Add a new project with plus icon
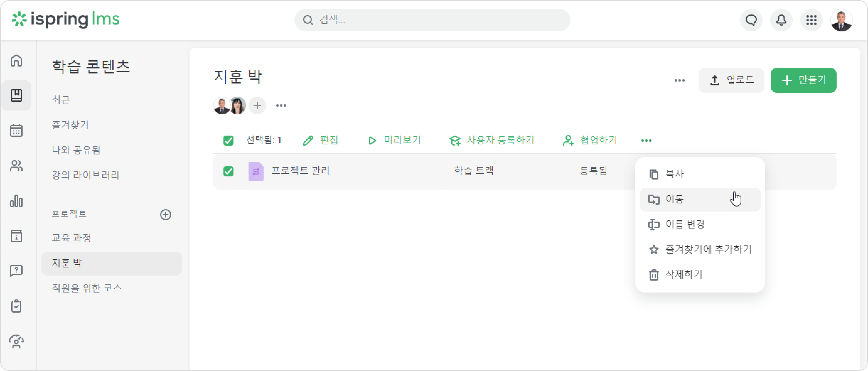This screenshot has height=371, width=868. [165, 215]
